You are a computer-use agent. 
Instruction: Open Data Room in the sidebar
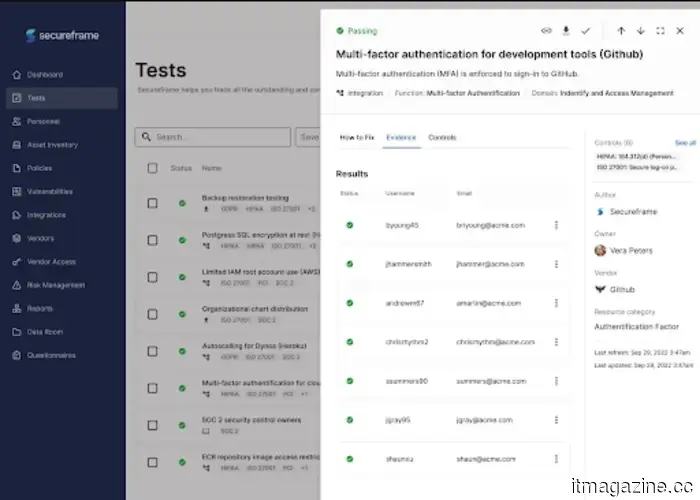click(x=44, y=331)
